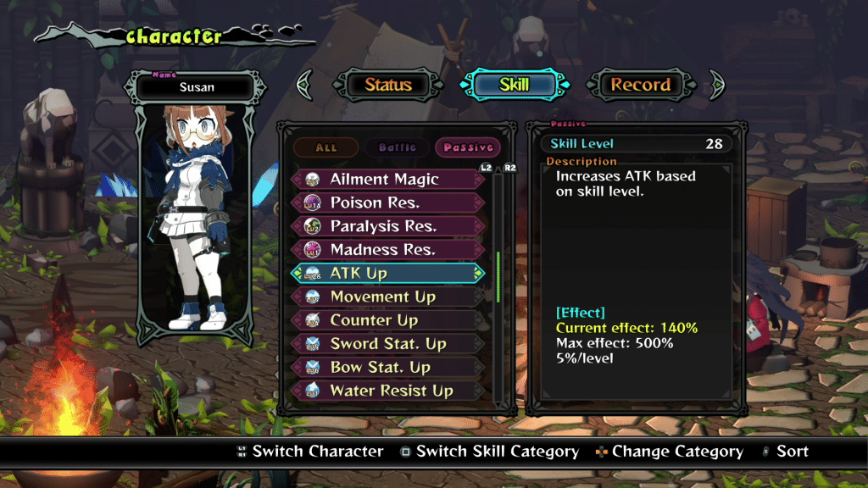Viewport: 868px width, 488px height.
Task: Click the R2 page-down indicator
Action: coord(509,168)
